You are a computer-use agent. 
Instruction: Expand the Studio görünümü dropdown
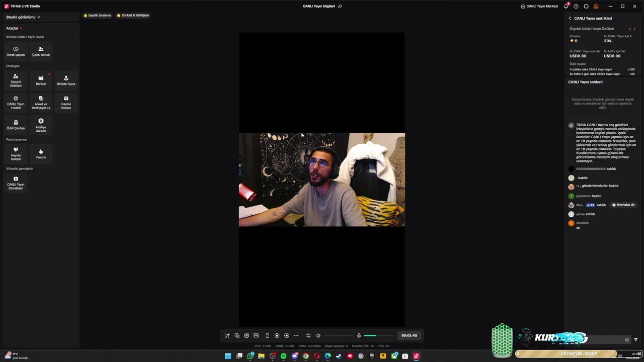tap(23, 17)
